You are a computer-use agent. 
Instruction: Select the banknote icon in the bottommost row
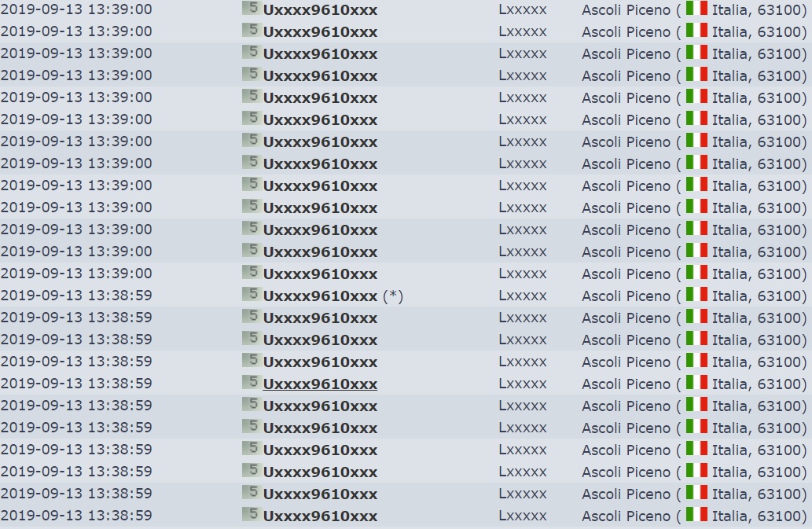tap(252, 514)
